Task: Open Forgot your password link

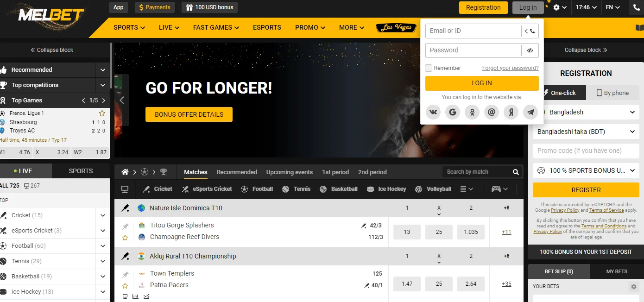Action: tap(510, 68)
